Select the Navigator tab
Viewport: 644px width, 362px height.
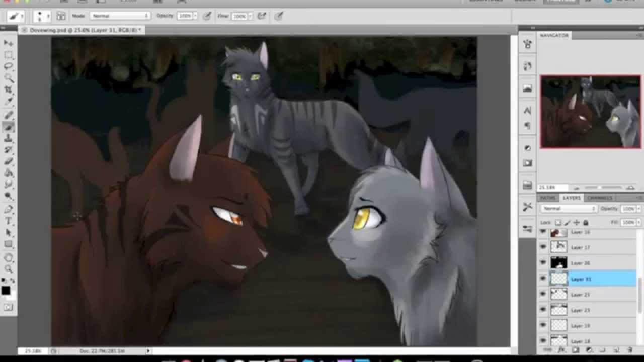(554, 36)
